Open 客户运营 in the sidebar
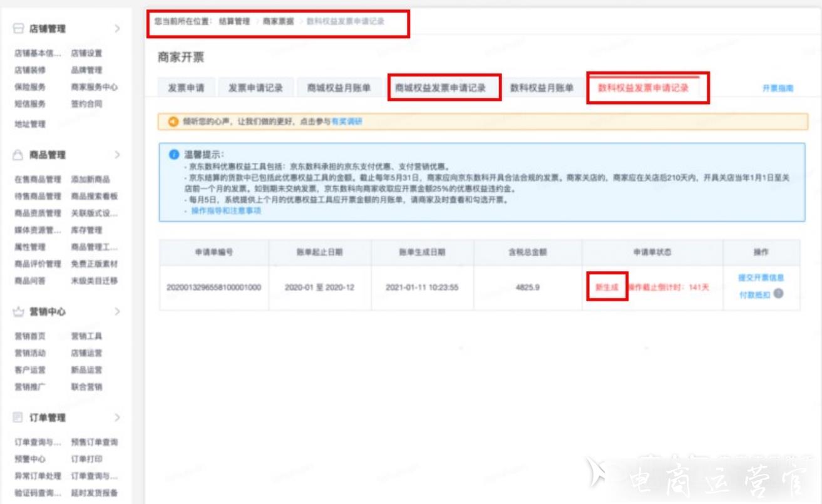 click(30, 370)
